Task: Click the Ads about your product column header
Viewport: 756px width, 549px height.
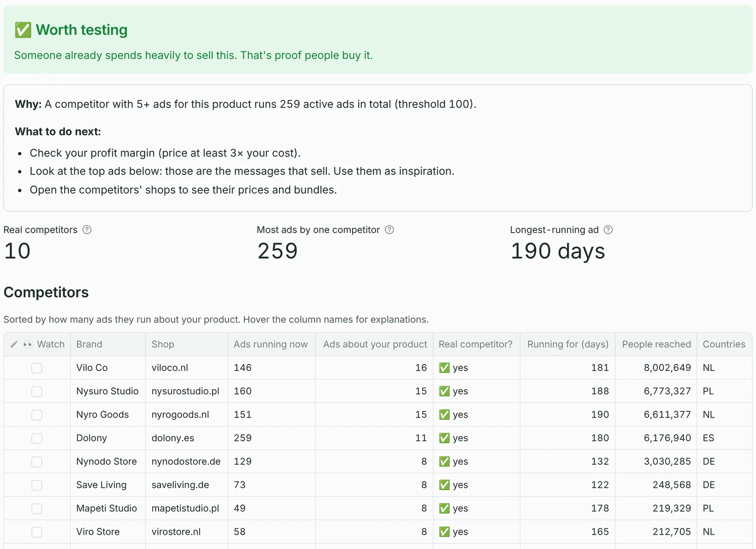Action: 375,344
